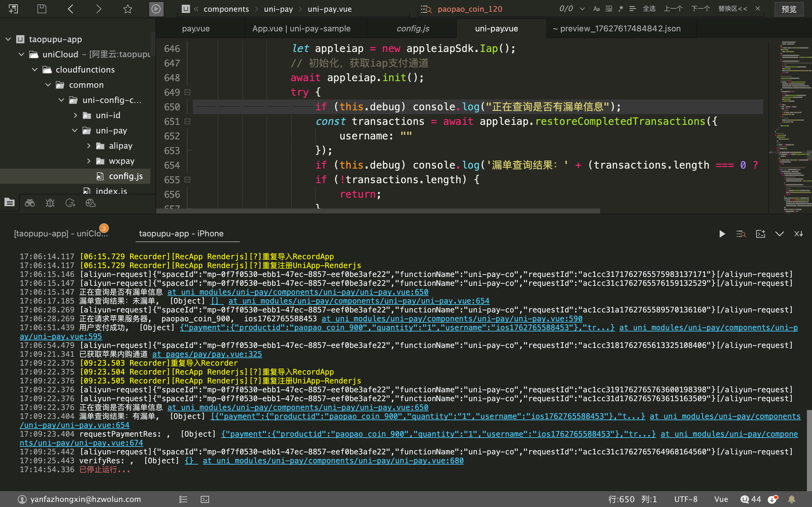Expand the alipay folder

[88, 145]
